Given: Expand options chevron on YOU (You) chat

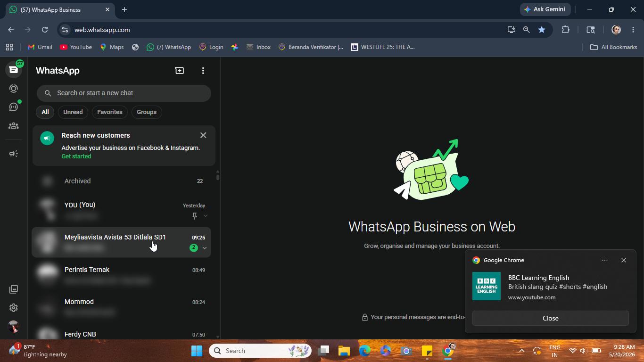Looking at the screenshot, I should tap(205, 216).
